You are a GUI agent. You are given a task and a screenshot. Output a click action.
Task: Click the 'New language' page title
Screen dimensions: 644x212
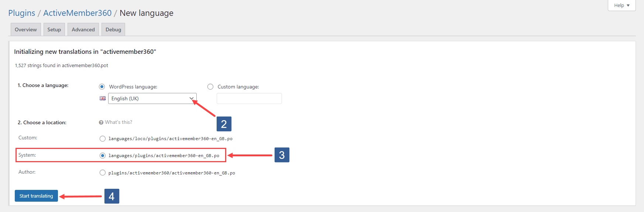(x=147, y=13)
